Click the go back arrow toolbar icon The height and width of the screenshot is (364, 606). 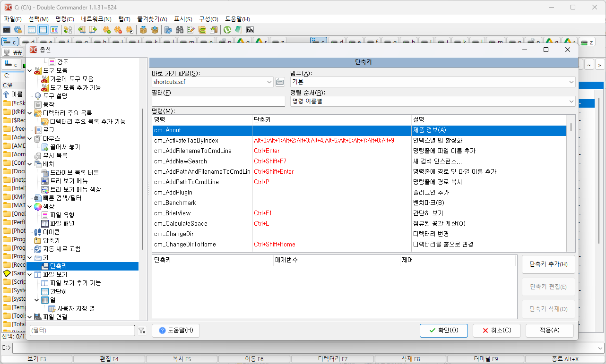pos(82,30)
